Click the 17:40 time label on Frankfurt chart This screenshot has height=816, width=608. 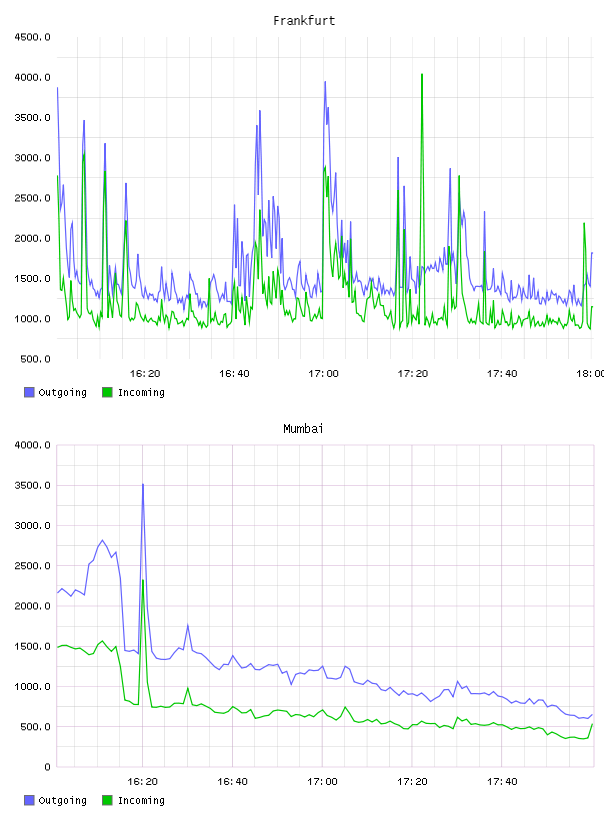pos(502,374)
